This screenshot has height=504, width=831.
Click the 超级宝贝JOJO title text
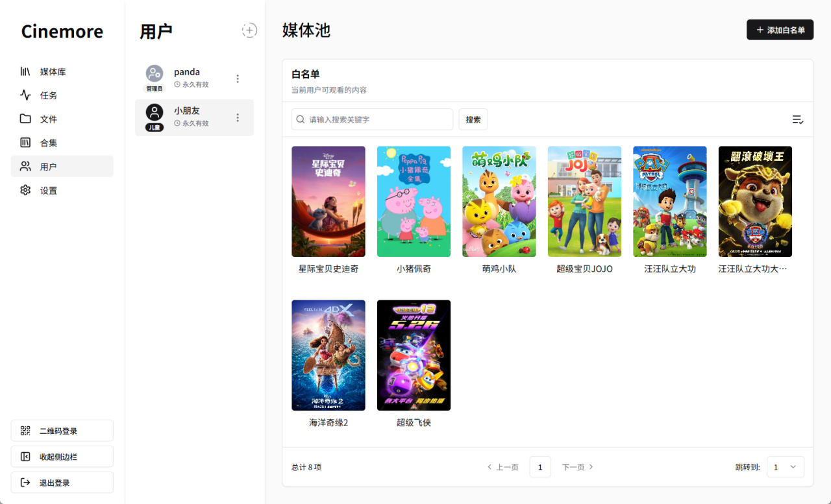point(584,269)
